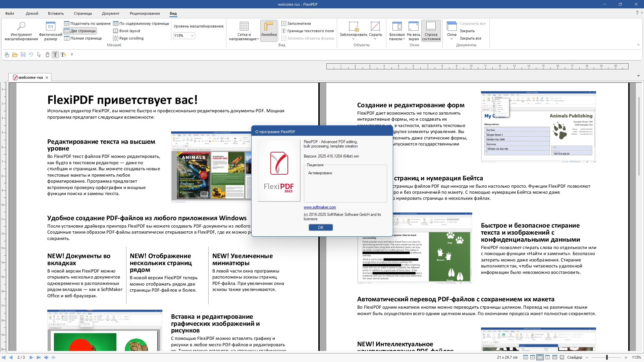Select the Zoom tool (Инструмент масштабирования)
The width and height of the screenshot is (644, 362).
click(21, 31)
